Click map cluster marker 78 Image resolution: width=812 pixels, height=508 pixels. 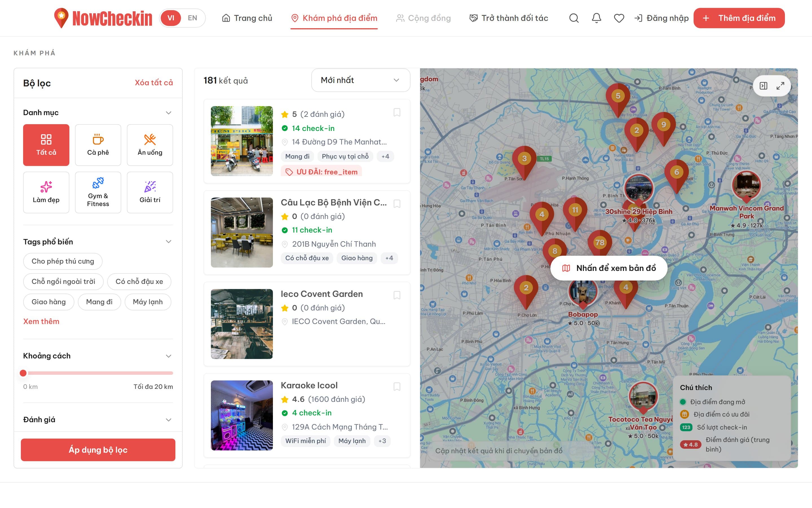tap(600, 243)
